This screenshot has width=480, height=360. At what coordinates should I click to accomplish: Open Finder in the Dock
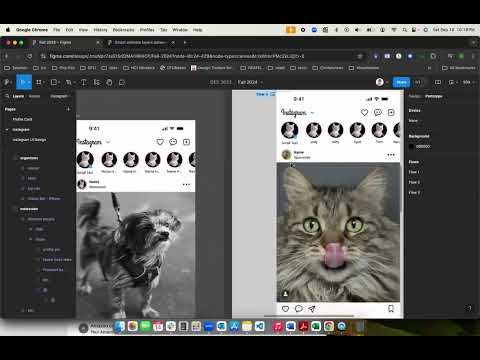click(119, 326)
